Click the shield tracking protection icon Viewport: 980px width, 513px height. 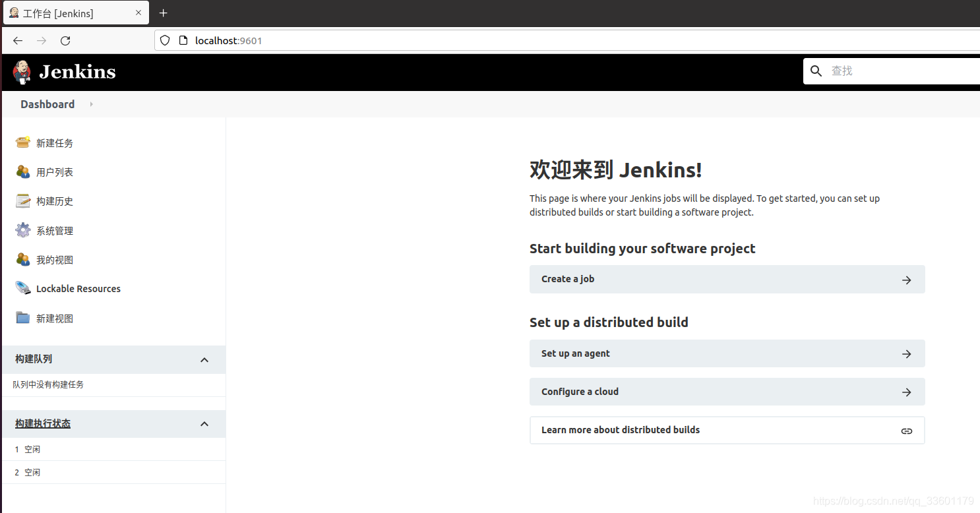pyautogui.click(x=166, y=40)
